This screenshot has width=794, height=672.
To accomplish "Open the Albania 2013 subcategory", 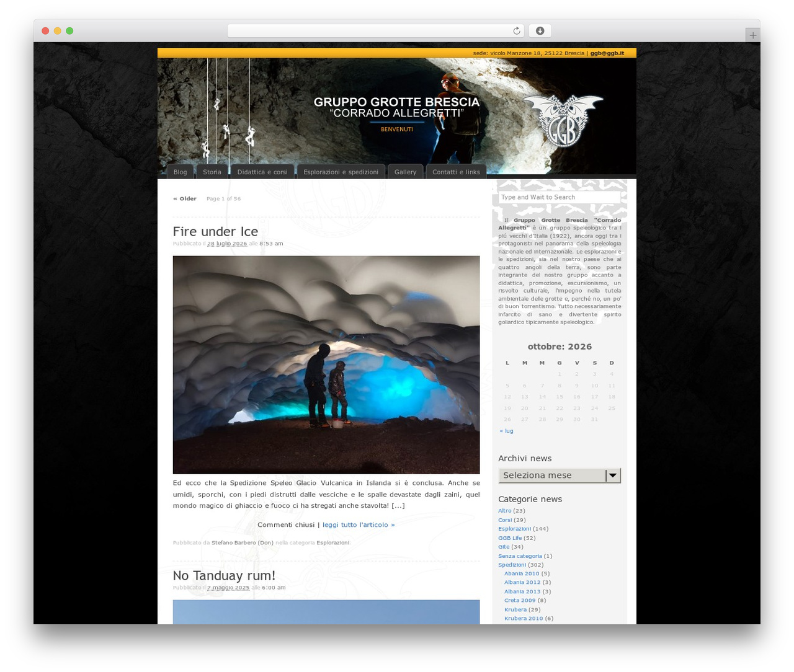I will (522, 591).
